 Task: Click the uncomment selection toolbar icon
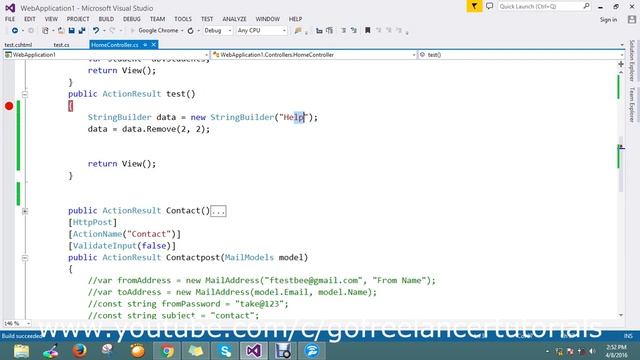354,31
